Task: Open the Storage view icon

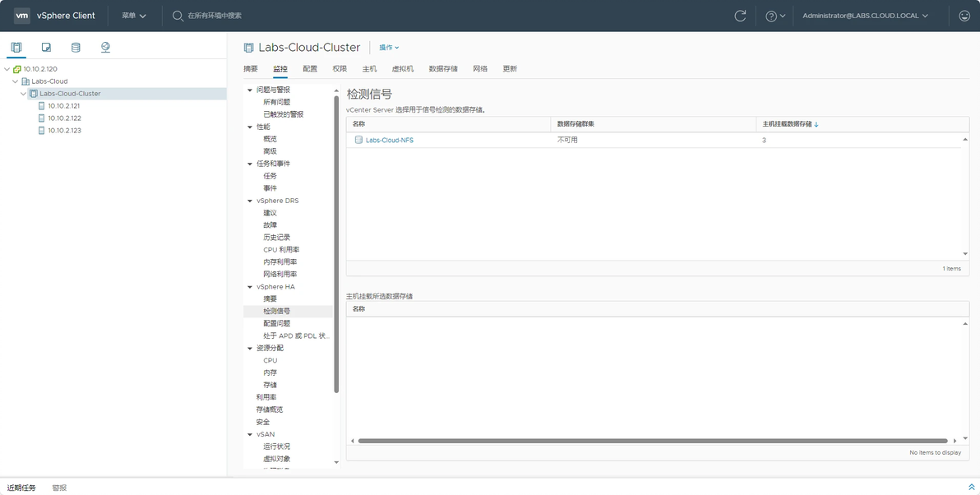Action: coord(76,48)
